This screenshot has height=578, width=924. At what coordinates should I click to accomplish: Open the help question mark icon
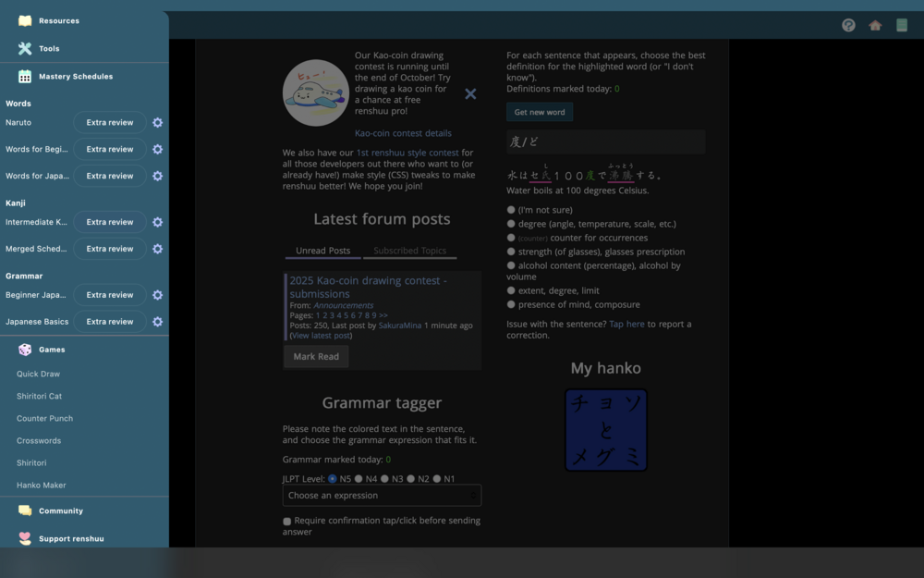click(848, 25)
